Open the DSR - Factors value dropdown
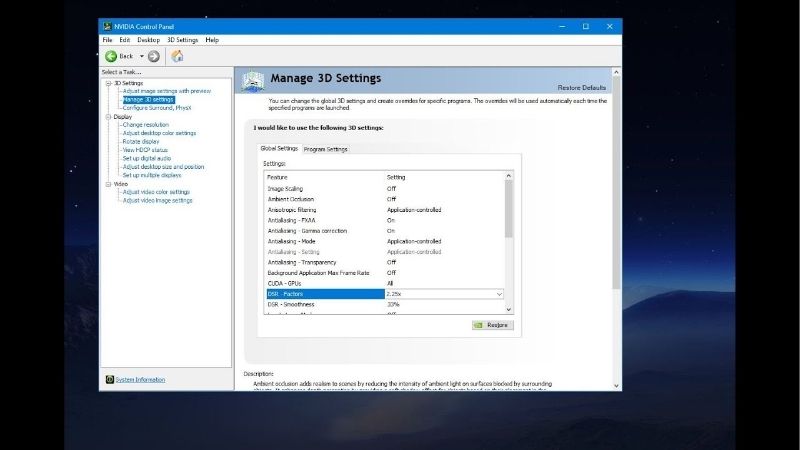 (x=499, y=294)
